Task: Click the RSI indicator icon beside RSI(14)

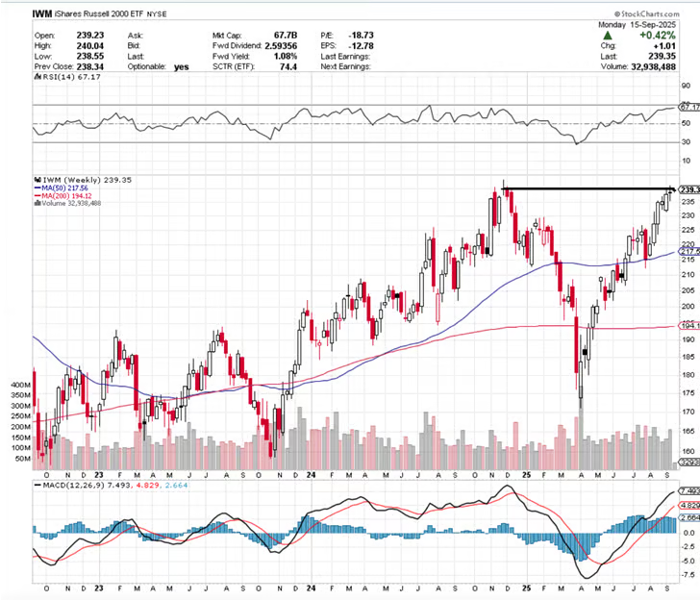Action: tap(38, 77)
